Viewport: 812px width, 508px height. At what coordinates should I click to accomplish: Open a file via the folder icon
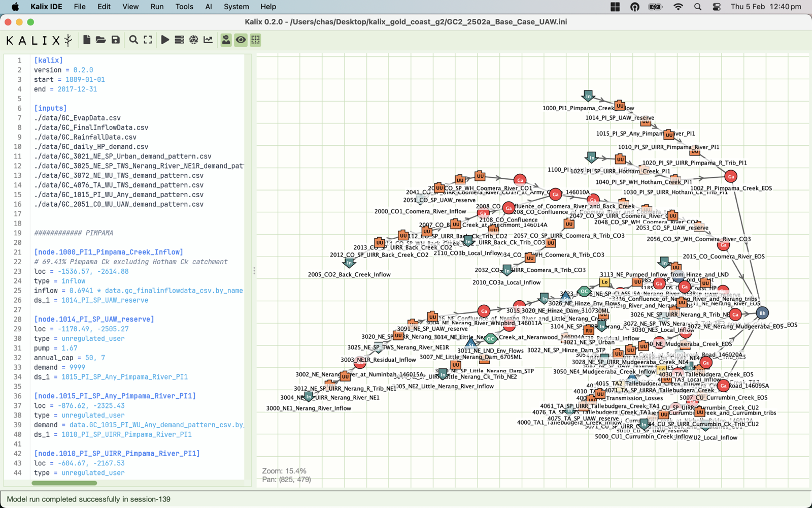(100, 40)
